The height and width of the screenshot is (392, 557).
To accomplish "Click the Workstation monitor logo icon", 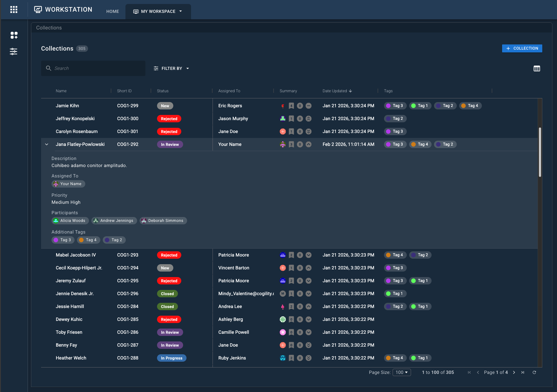I will click(38, 10).
